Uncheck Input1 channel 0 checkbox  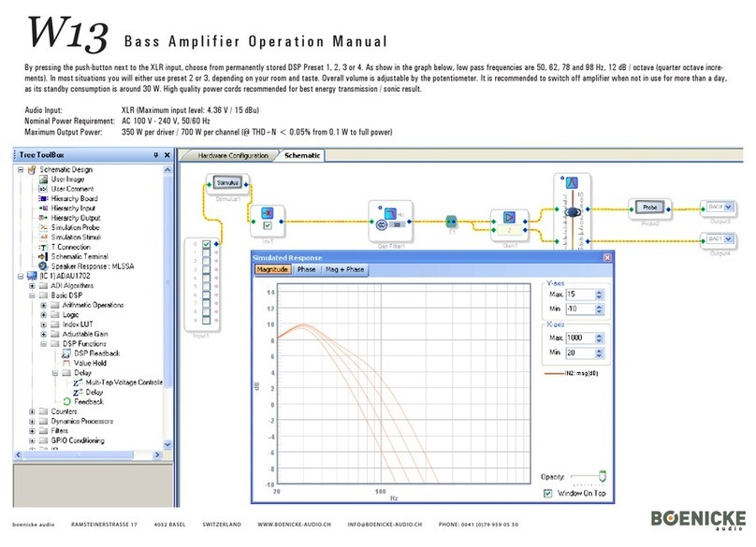click(207, 244)
